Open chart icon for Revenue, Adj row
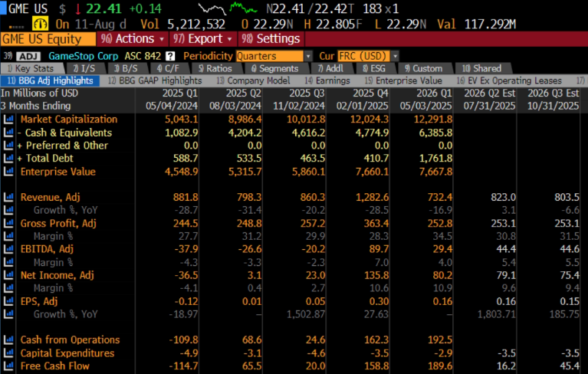Image resolution: width=588 pixels, height=374 pixels. point(8,197)
